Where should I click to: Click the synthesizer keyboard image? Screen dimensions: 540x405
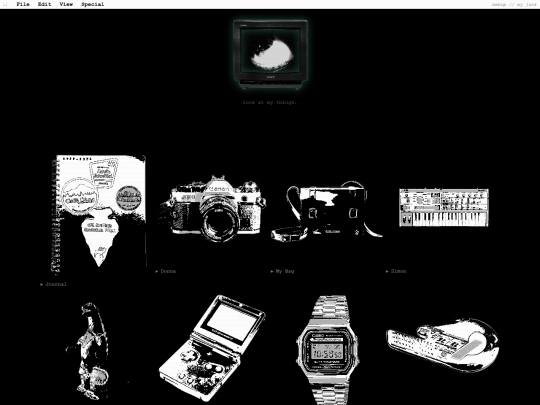pos(444,207)
